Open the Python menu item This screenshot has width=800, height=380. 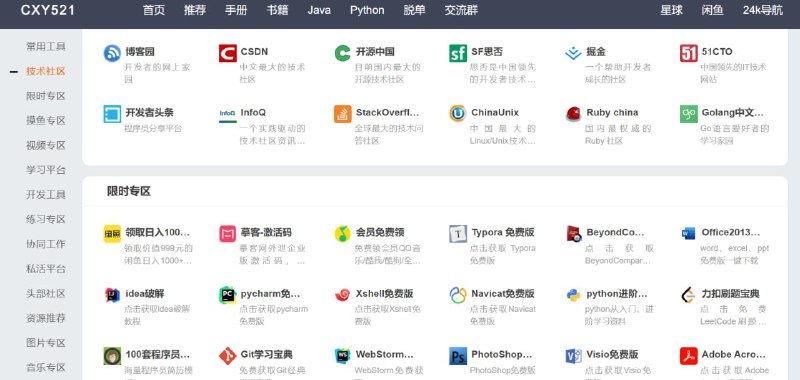click(x=367, y=10)
